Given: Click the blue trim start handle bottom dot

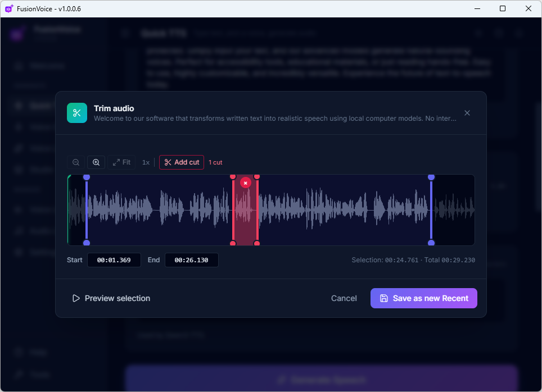Looking at the screenshot, I should [87, 243].
